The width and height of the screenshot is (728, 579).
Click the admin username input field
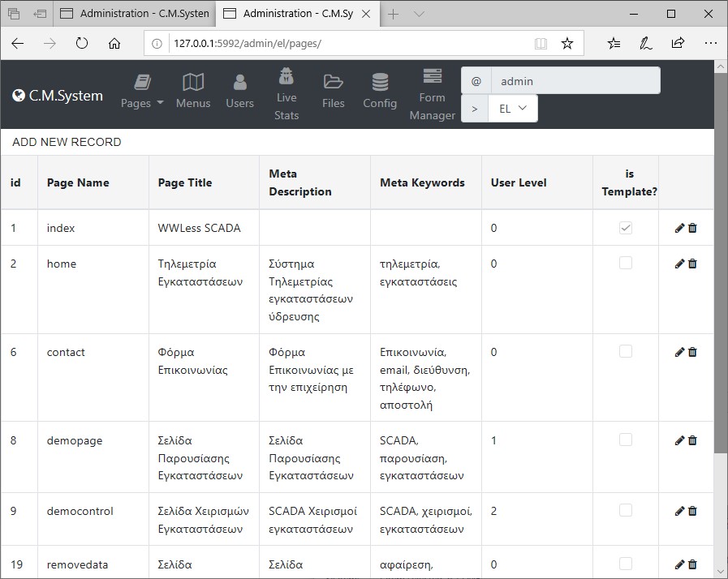[x=575, y=81]
